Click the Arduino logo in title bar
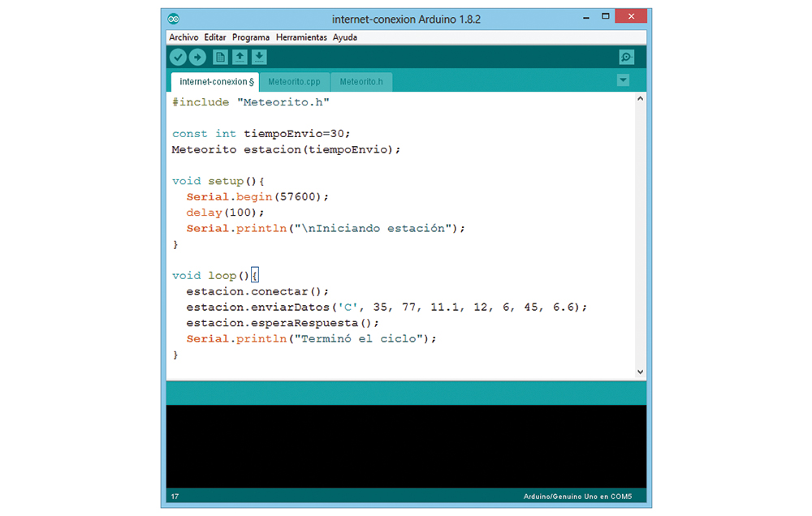Image resolution: width=812 pixels, height=516 pixels. pos(174,19)
